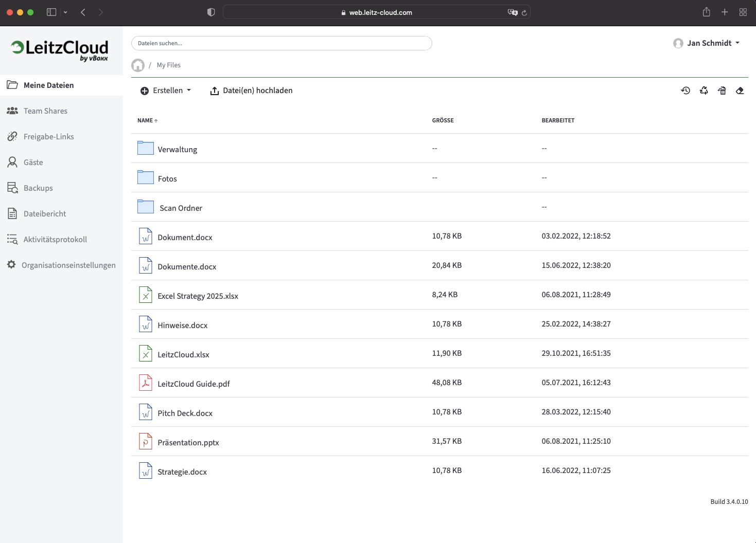
Task: Click the date 16.06.2022, 11:07:25
Action: tap(576, 470)
